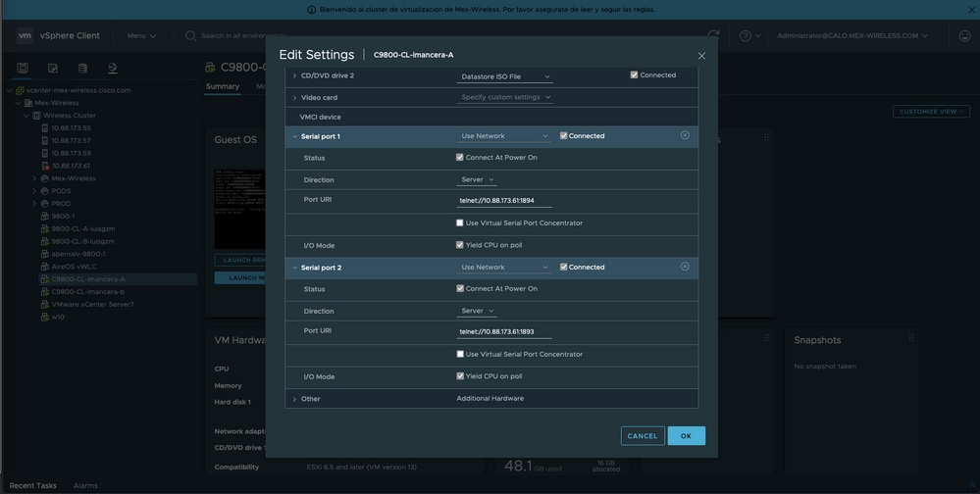Toggle Serial port 2 Yield CPU on poll
Image resolution: width=980 pixels, height=494 pixels.
pyautogui.click(x=460, y=376)
